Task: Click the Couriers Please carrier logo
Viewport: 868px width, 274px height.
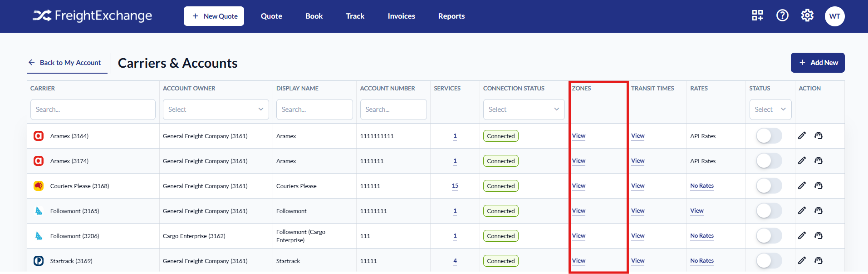Action: coord(39,186)
